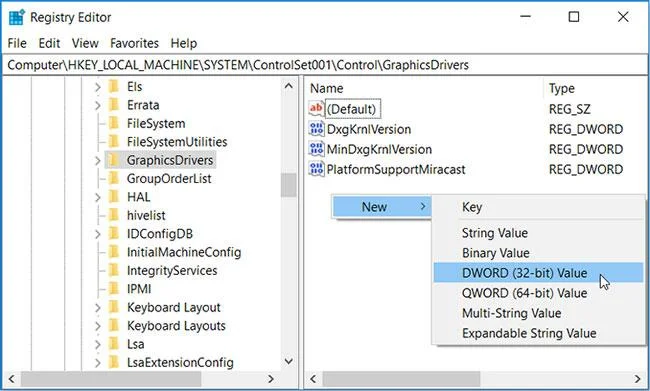Select the MinDxgKrnlVersion value name
Image resolution: width=650 pixels, height=391 pixels.
[x=379, y=149]
